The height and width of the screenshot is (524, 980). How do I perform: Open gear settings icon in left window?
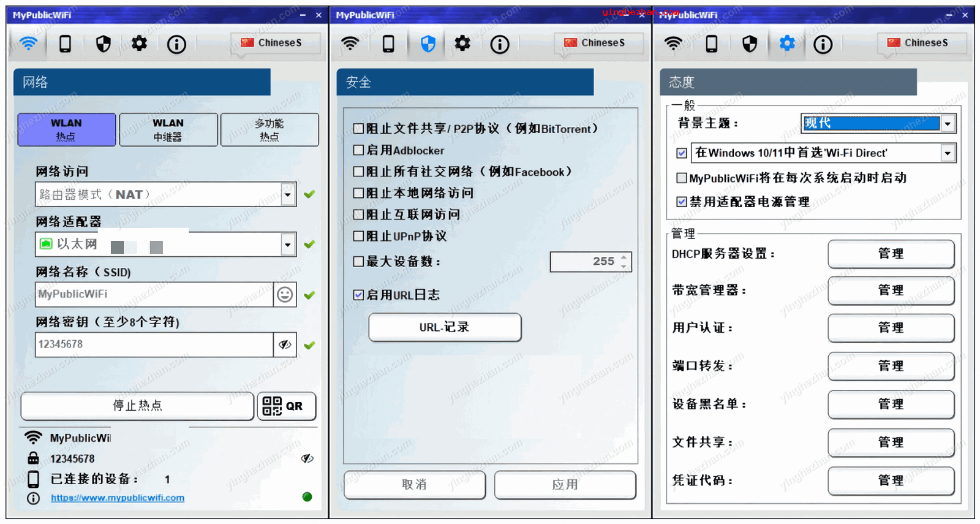click(x=140, y=44)
